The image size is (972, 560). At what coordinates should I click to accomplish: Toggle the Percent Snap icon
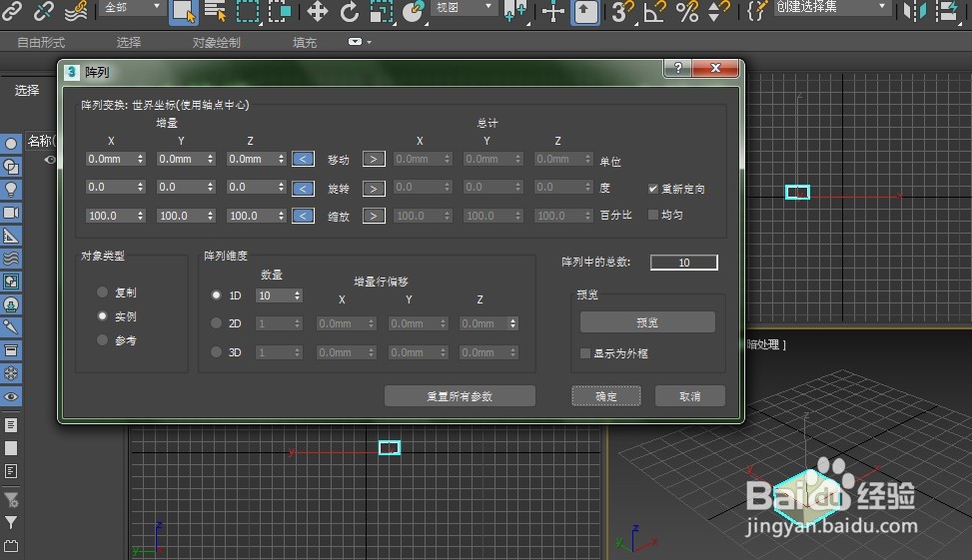687,11
